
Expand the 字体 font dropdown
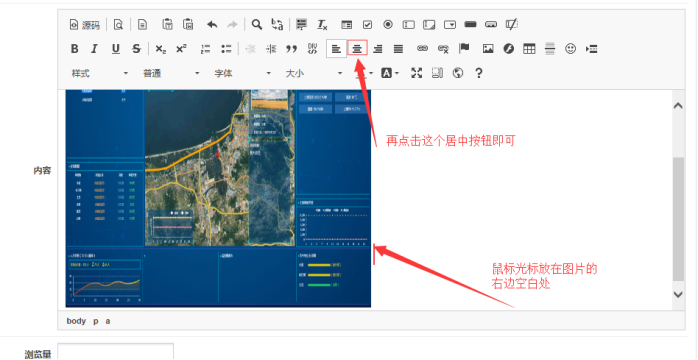(x=243, y=73)
